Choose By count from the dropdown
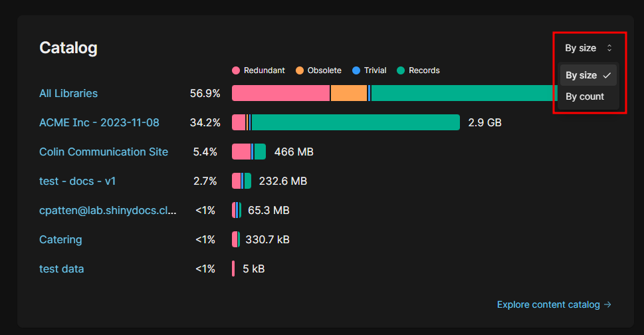The width and height of the screenshot is (644, 335). point(585,96)
